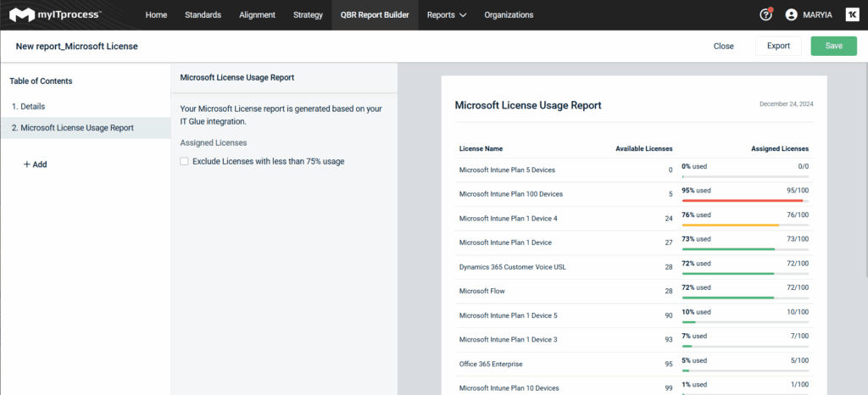868x395 pixels.
Task: Open the Strategy tab
Action: click(x=307, y=14)
